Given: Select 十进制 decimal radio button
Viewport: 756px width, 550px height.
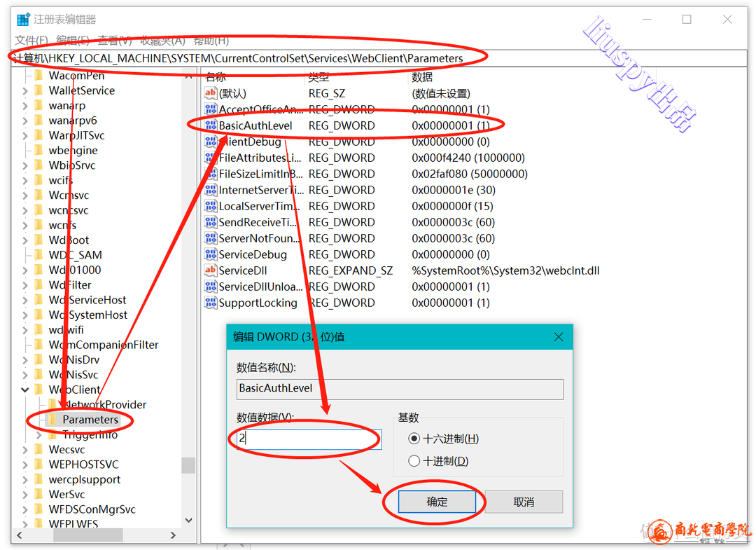Looking at the screenshot, I should 414,461.
